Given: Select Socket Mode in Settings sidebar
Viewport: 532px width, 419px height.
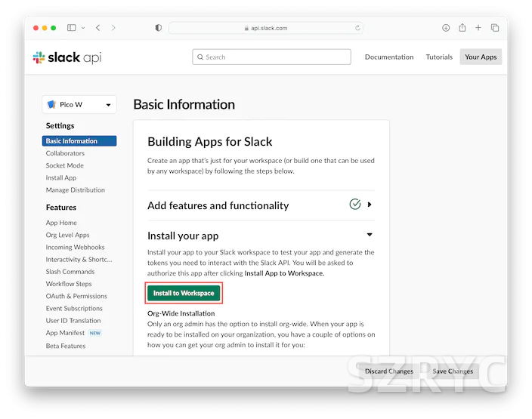Looking at the screenshot, I should tap(65, 165).
